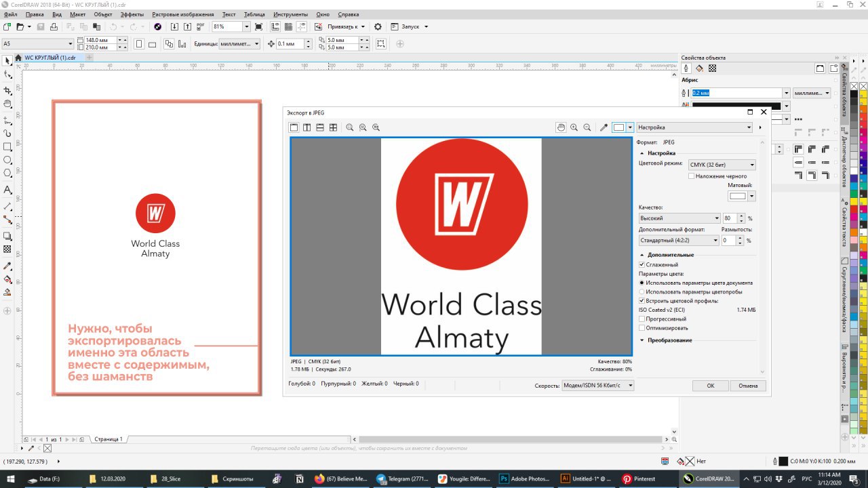Enable the Оптимизировать checkbox
Image resolution: width=868 pixels, height=488 pixels.
(642, 328)
